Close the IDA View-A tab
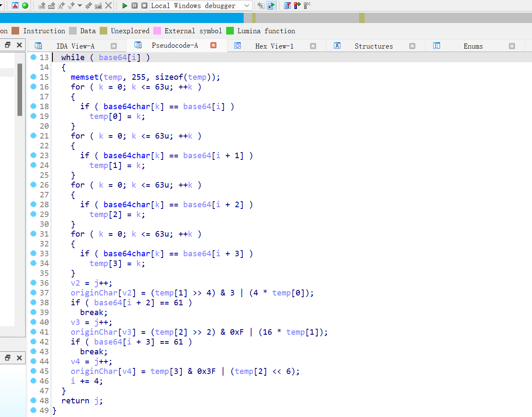The image size is (532, 417). 114,46
